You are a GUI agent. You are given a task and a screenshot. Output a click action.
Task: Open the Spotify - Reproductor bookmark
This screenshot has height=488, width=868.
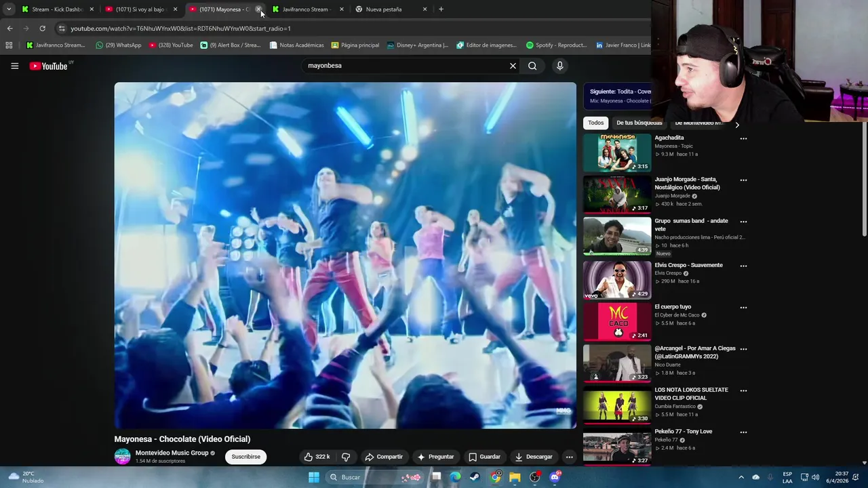coord(557,45)
